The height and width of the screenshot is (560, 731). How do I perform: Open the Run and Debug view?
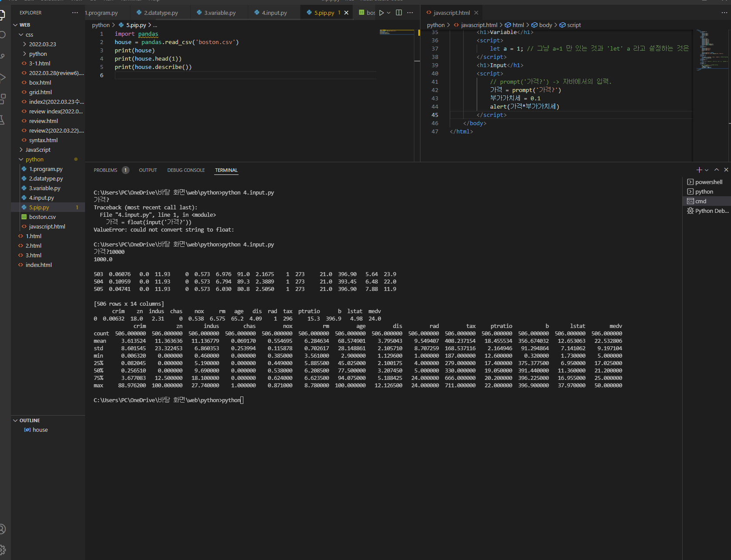coord(2,78)
